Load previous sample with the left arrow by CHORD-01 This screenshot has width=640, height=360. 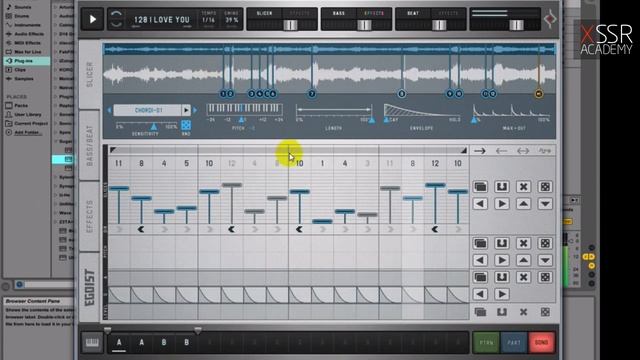pos(109,110)
